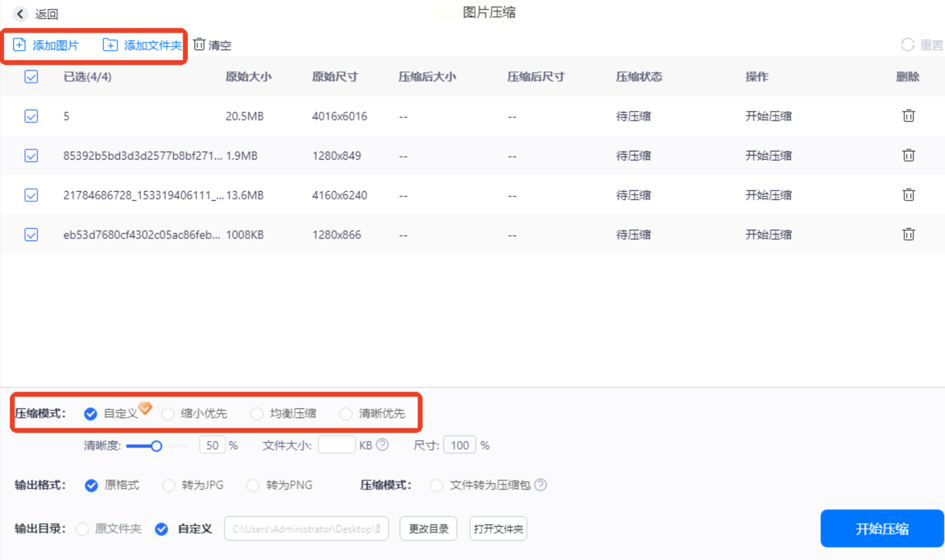
Task: Click the Add Image plus icon
Action: (19, 45)
